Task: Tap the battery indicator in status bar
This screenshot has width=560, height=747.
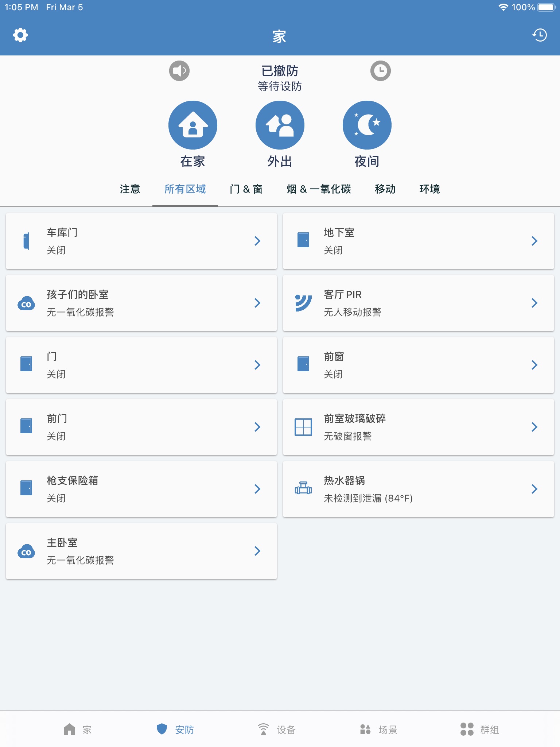Action: [x=547, y=7]
